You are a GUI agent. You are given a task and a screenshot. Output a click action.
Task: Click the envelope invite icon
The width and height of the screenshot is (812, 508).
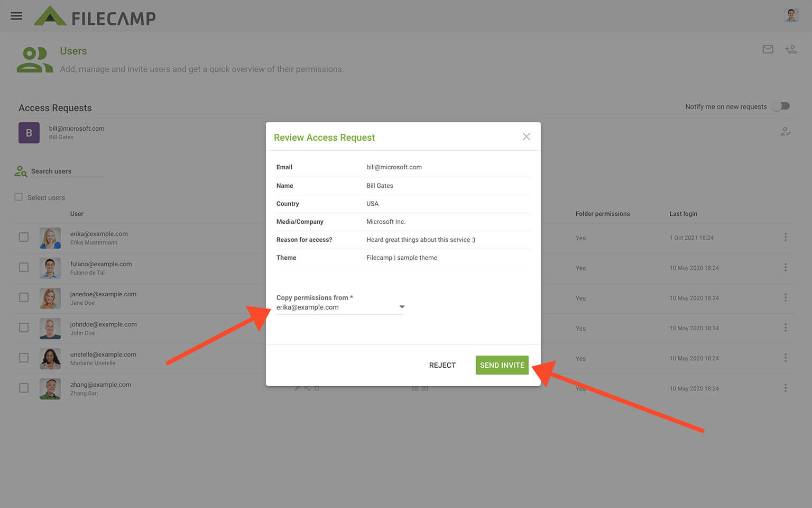pyautogui.click(x=768, y=49)
